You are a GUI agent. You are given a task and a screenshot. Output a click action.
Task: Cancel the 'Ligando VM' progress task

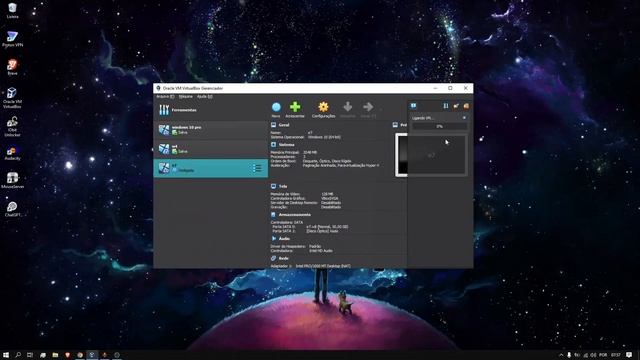(x=464, y=118)
